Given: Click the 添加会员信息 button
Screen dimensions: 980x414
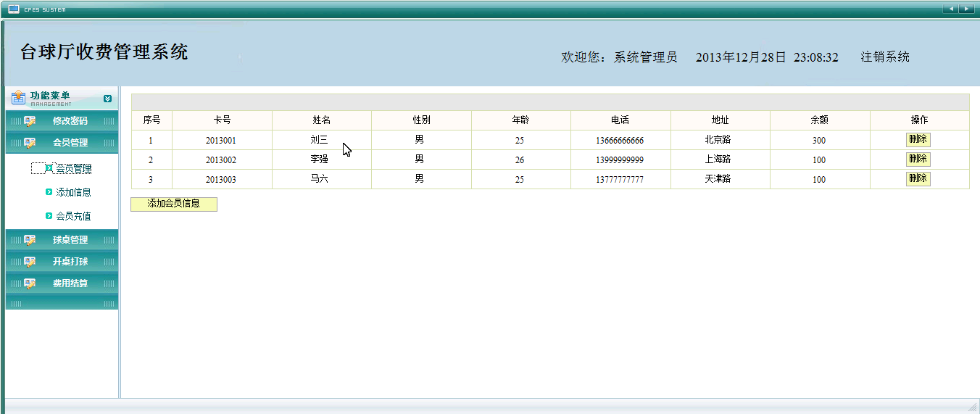Looking at the screenshot, I should [x=174, y=204].
